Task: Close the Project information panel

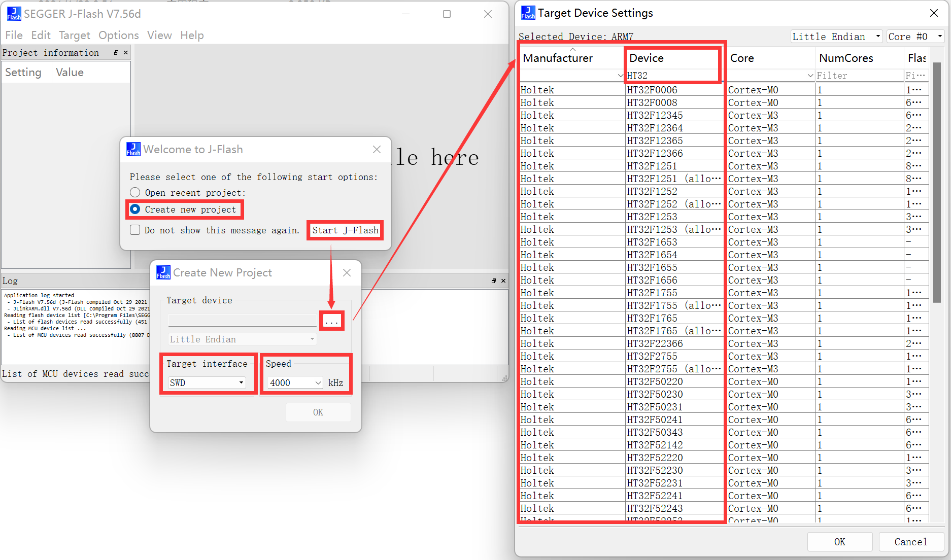Action: 126,53
